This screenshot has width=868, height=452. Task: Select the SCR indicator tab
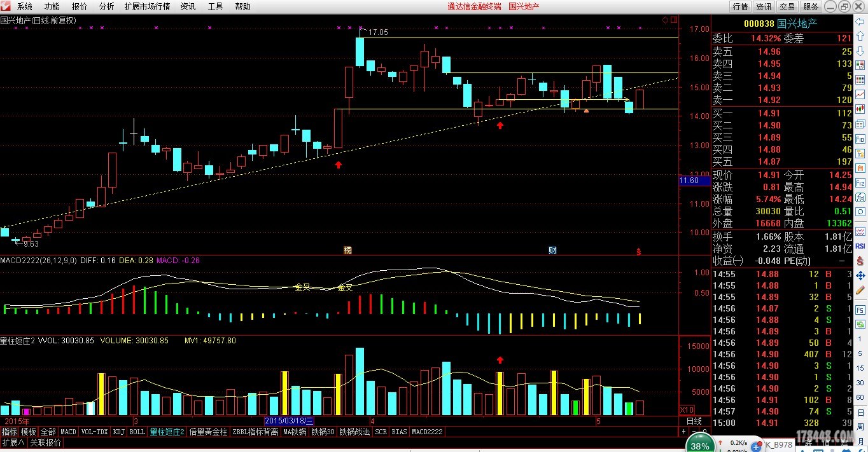381,432
